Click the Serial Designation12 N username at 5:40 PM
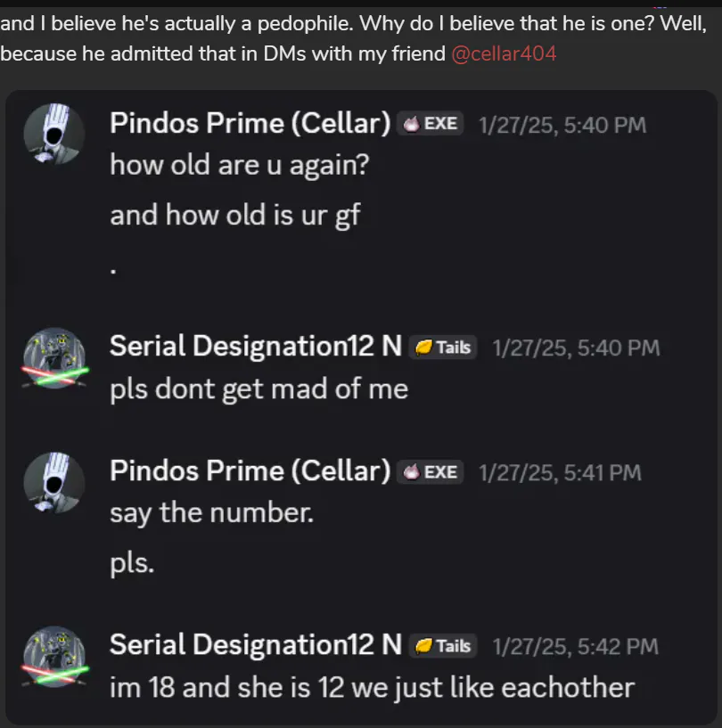This screenshot has width=722, height=728. tap(256, 346)
